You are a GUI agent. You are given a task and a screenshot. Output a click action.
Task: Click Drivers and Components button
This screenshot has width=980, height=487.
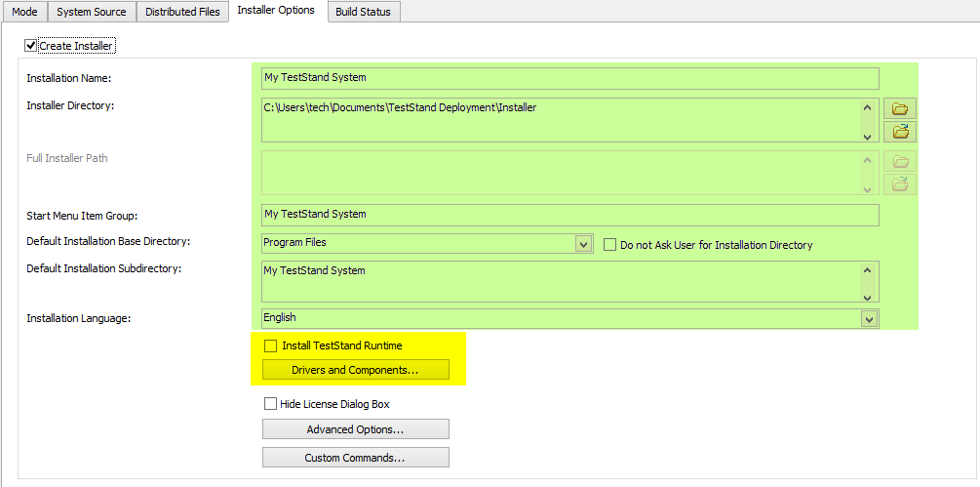355,370
